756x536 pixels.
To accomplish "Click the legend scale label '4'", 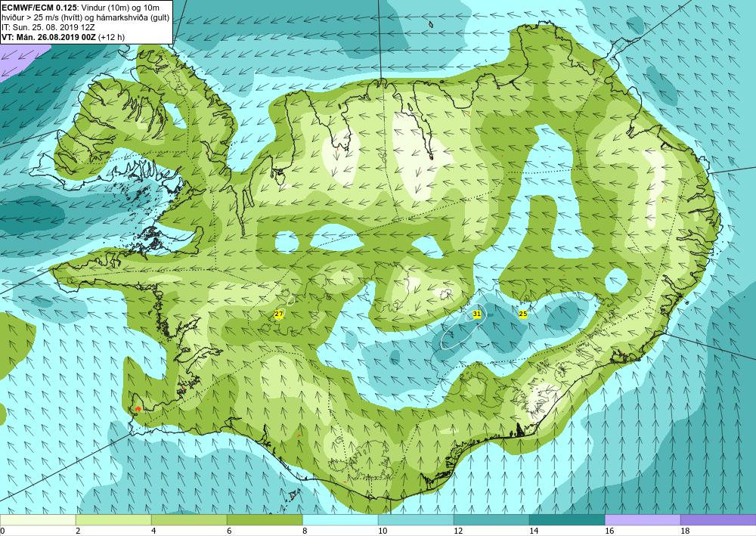I will click(153, 531).
